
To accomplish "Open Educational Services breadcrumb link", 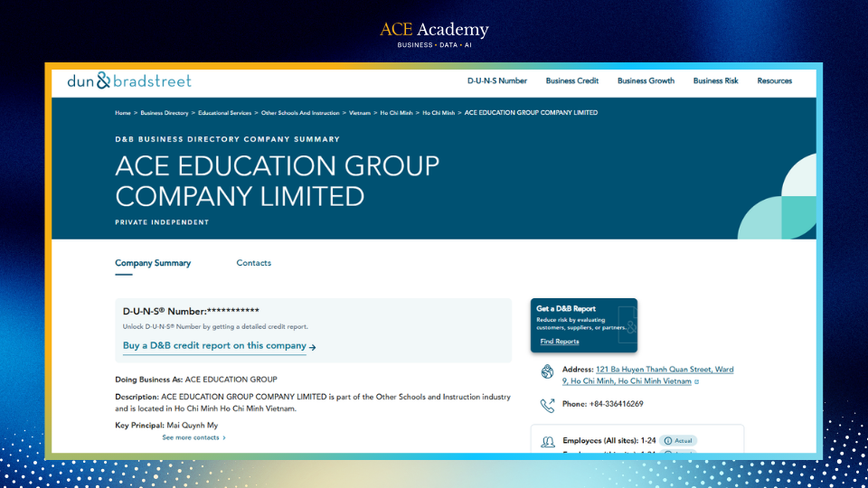I will click(x=225, y=113).
